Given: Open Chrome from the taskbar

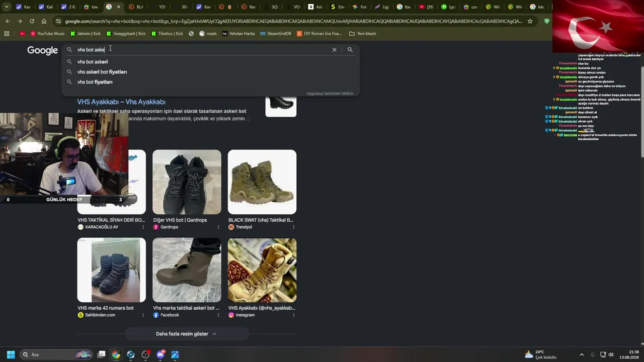Looking at the screenshot, I should 116,354.
